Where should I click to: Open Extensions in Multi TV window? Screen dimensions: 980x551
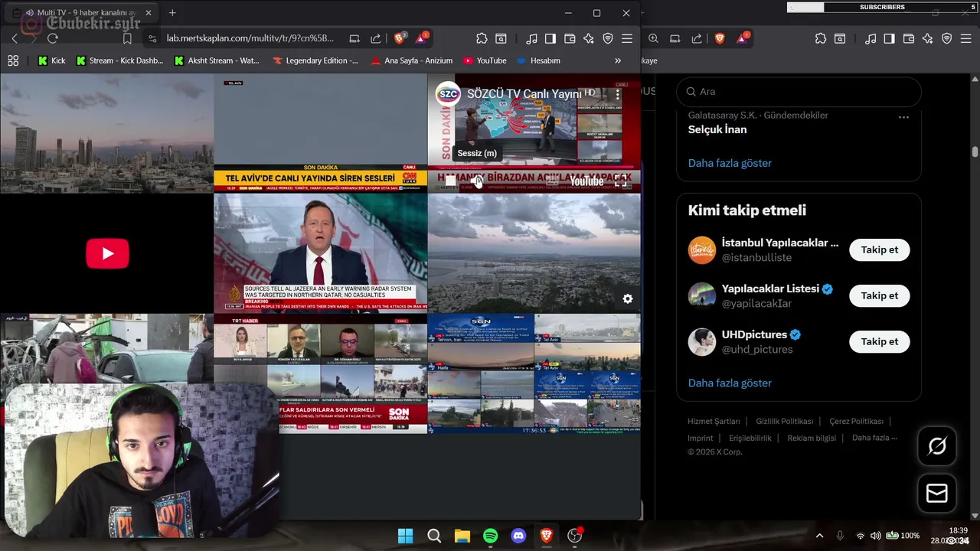(482, 38)
